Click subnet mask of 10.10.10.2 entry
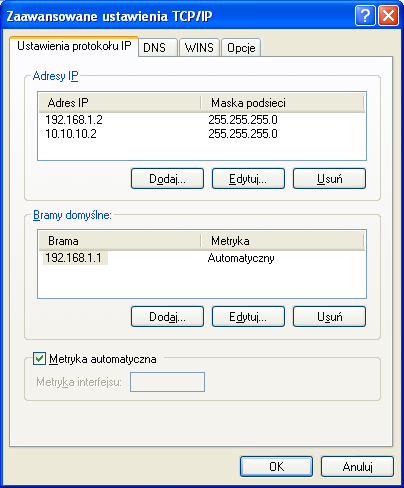The height and width of the screenshot is (488, 404). (x=243, y=134)
